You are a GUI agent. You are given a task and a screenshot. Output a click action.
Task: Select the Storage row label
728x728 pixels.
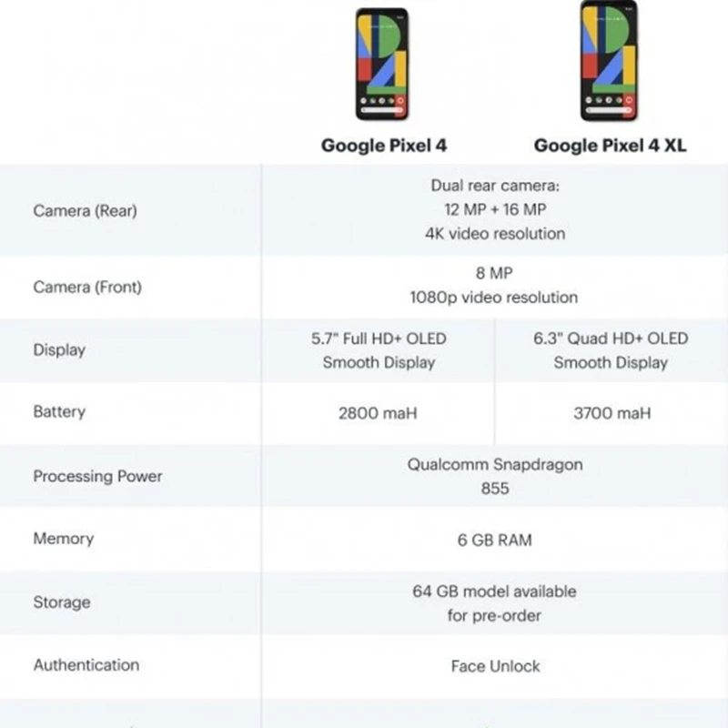pyautogui.click(x=62, y=602)
